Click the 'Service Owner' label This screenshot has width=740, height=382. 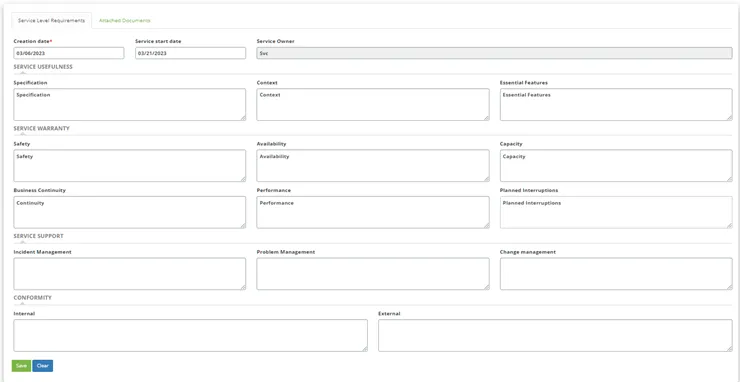(x=276, y=42)
